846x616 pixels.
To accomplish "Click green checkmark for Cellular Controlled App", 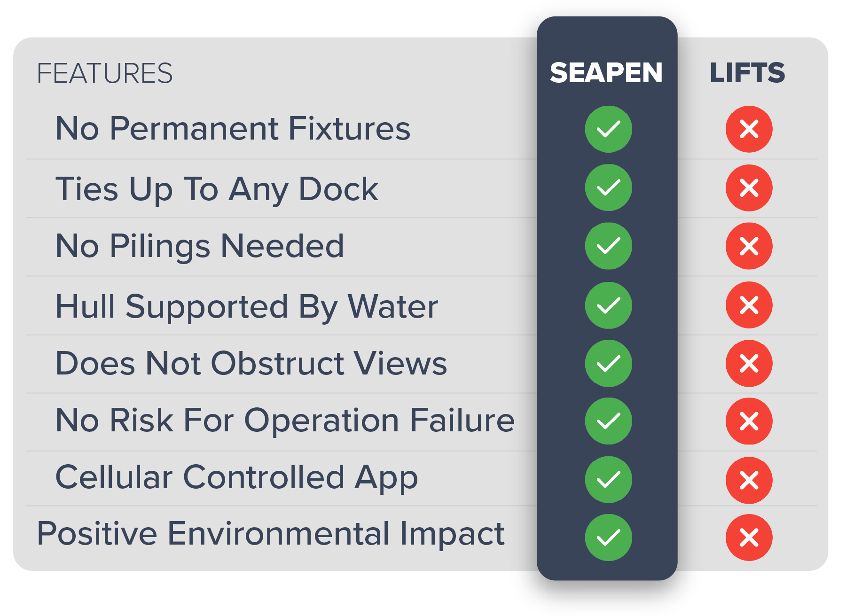I will pos(608,479).
